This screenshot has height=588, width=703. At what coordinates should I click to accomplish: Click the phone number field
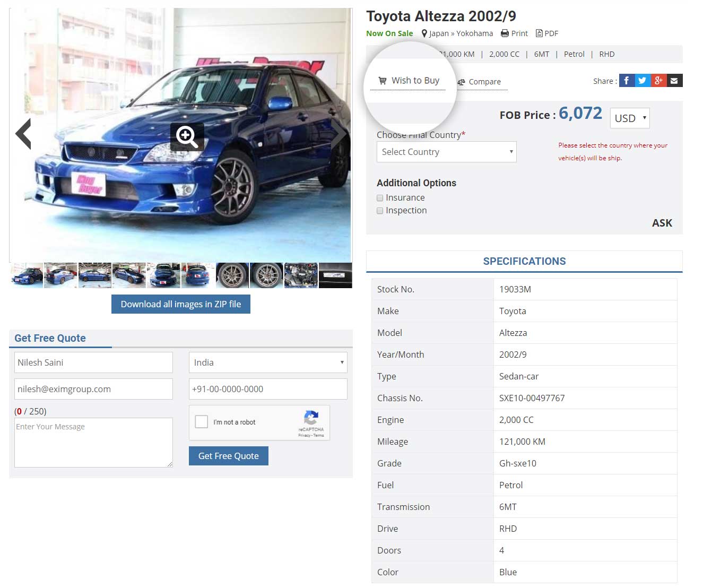pyautogui.click(x=268, y=389)
